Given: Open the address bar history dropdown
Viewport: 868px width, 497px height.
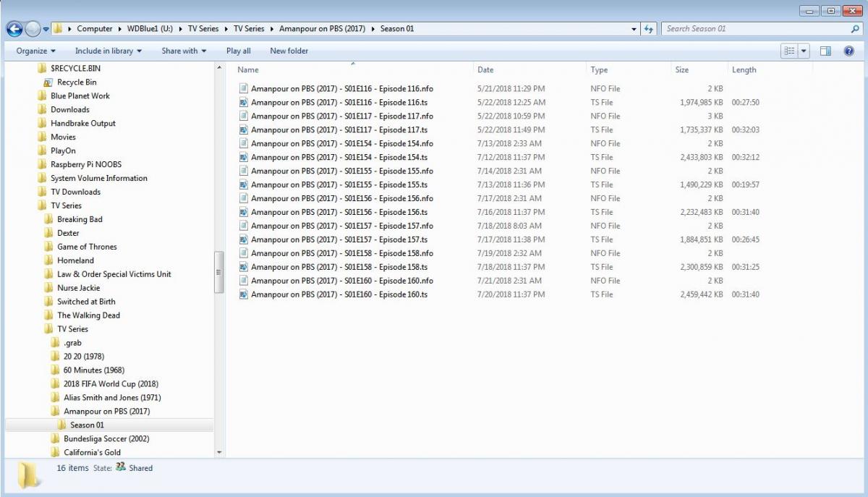Looking at the screenshot, I should pyautogui.click(x=634, y=29).
